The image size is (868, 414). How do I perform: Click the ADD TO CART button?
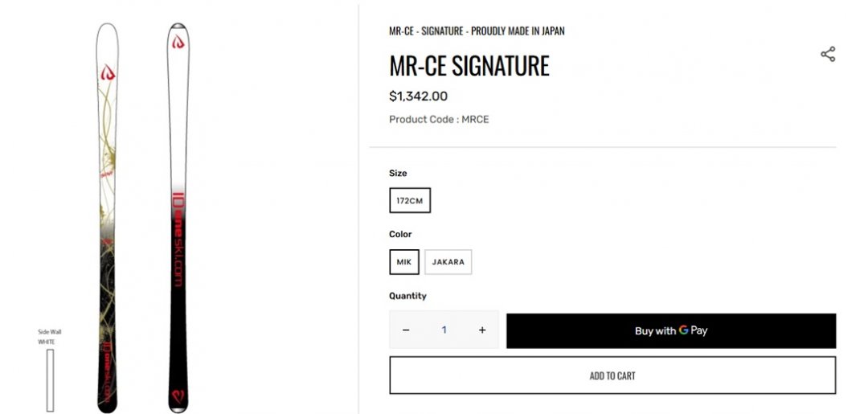coord(612,375)
